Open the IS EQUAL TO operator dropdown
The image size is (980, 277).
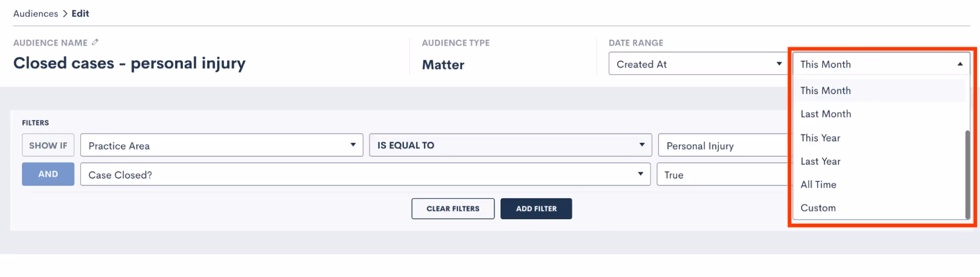[510, 145]
